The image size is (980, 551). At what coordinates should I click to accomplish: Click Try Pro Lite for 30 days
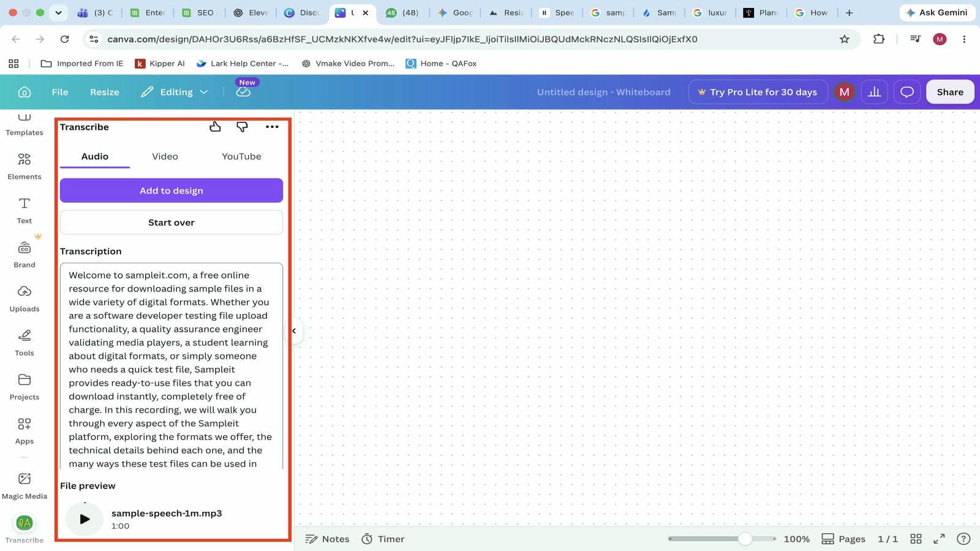pos(758,92)
